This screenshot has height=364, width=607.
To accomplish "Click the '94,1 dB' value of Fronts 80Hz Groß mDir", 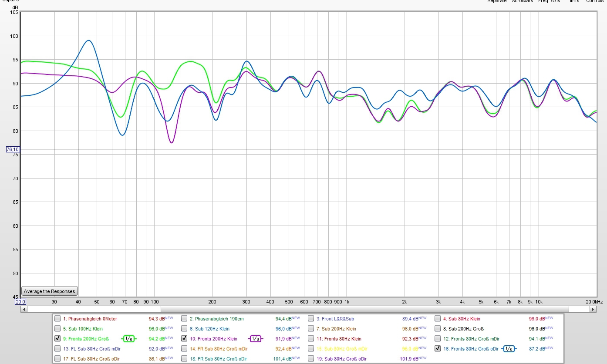I will (537, 339).
